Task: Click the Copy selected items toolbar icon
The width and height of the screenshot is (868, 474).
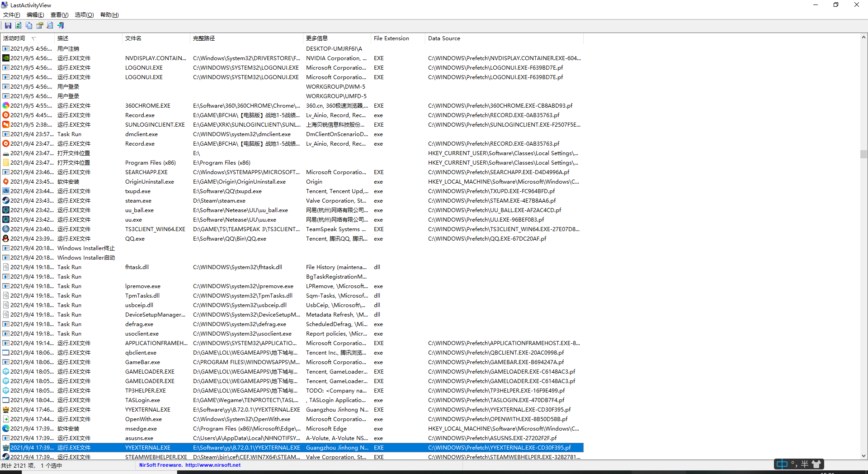Action: click(x=29, y=26)
